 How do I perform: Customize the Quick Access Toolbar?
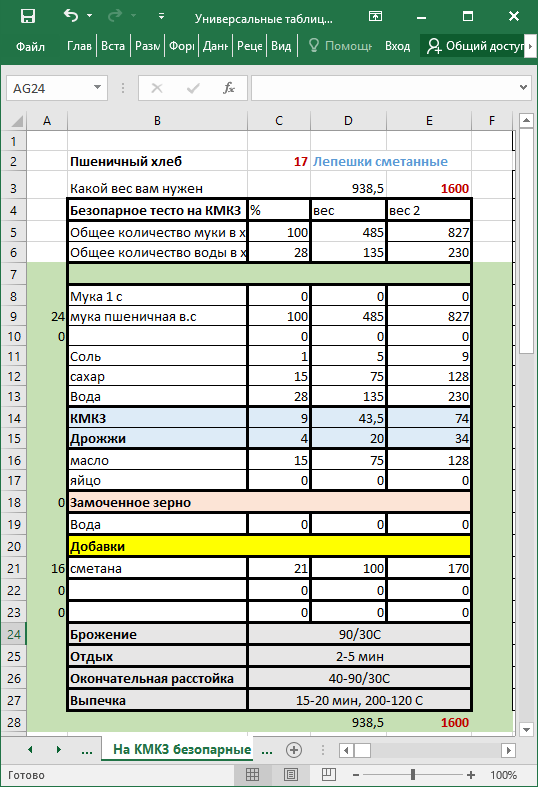tap(161, 16)
